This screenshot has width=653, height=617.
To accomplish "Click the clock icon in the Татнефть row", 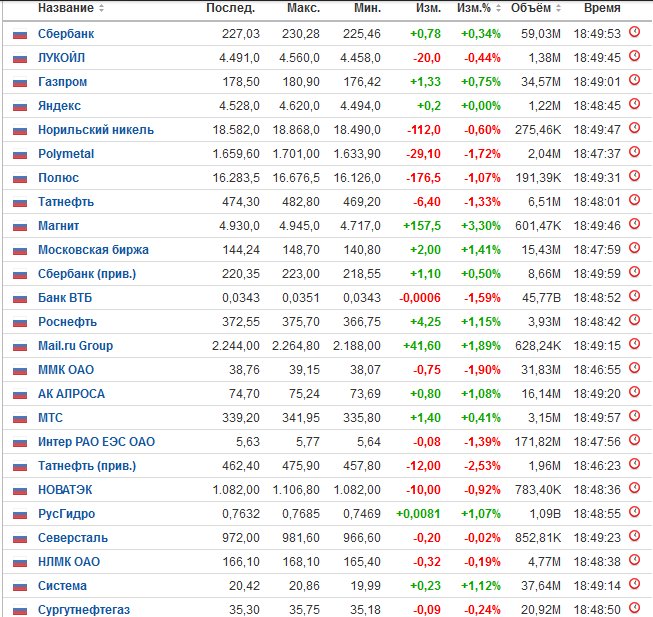I will 634,200.
